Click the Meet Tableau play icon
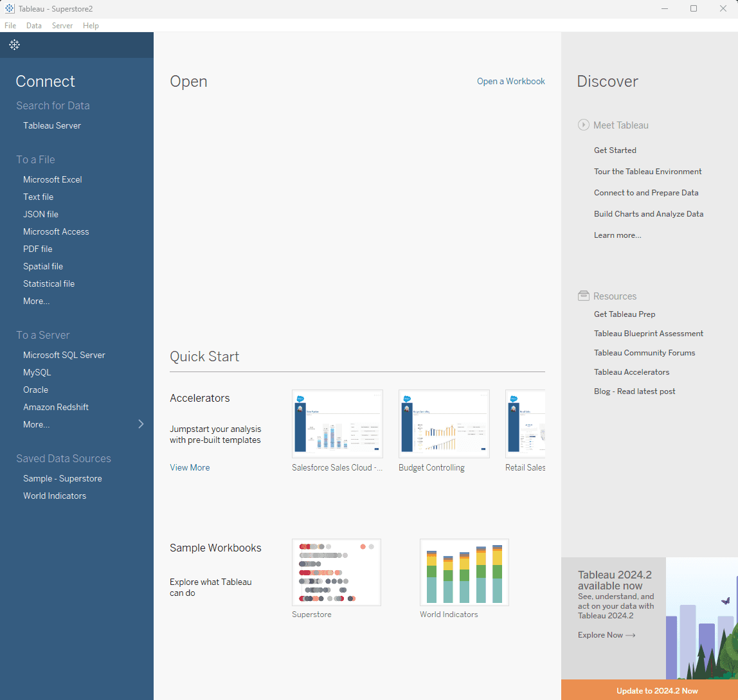The width and height of the screenshot is (738, 700). tap(583, 125)
